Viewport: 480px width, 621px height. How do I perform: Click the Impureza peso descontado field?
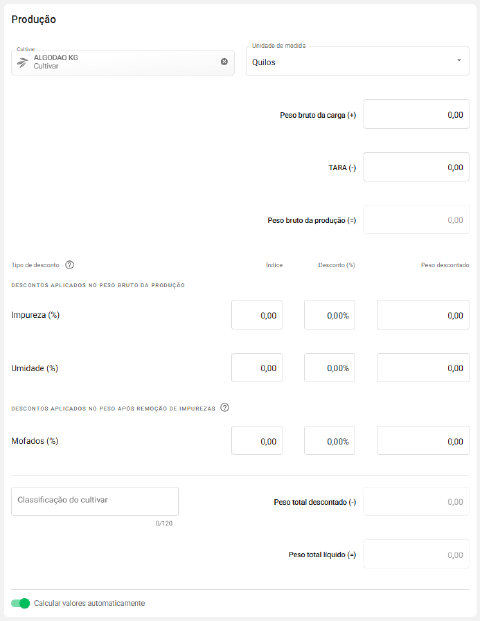(423, 315)
